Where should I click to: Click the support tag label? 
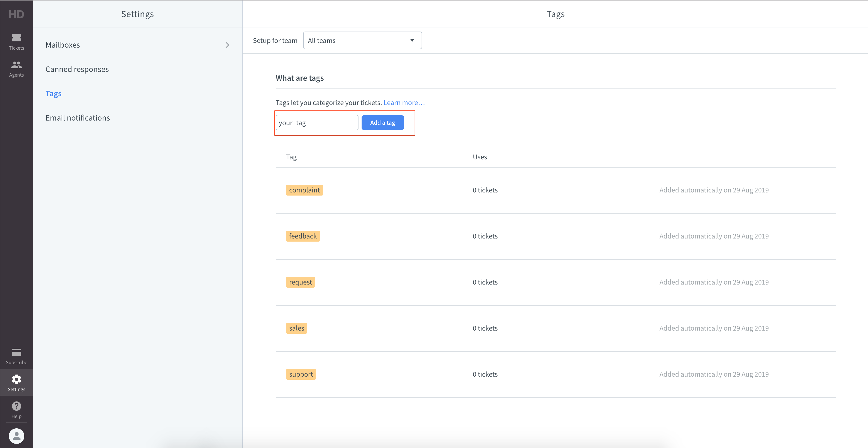click(301, 374)
